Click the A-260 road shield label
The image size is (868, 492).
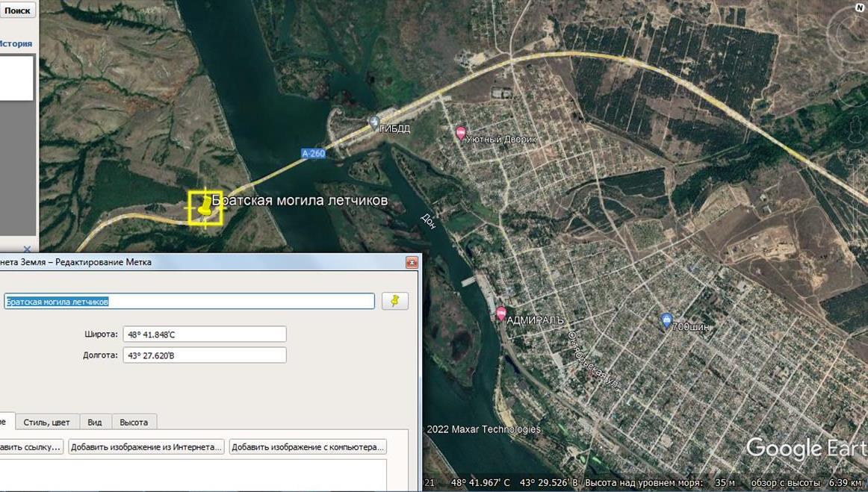(313, 154)
